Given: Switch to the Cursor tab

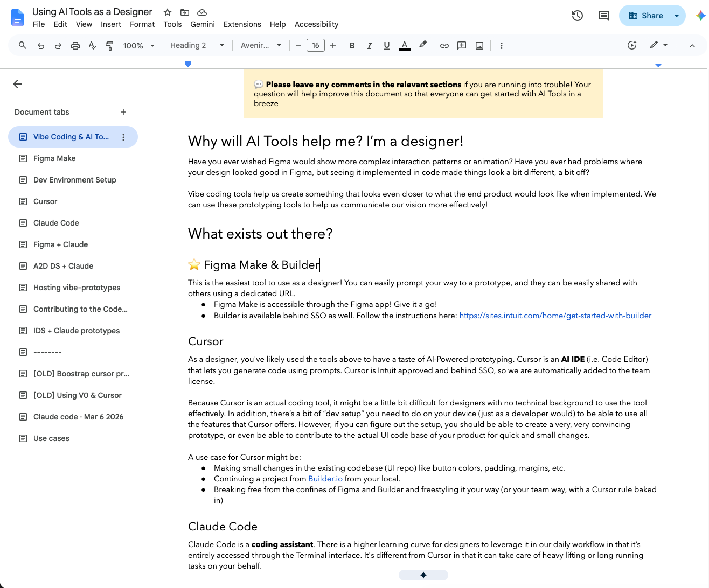Looking at the screenshot, I should [73, 201].
